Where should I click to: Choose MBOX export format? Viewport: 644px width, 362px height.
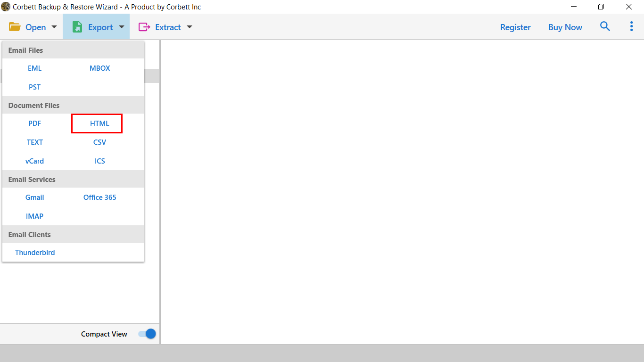100,68
